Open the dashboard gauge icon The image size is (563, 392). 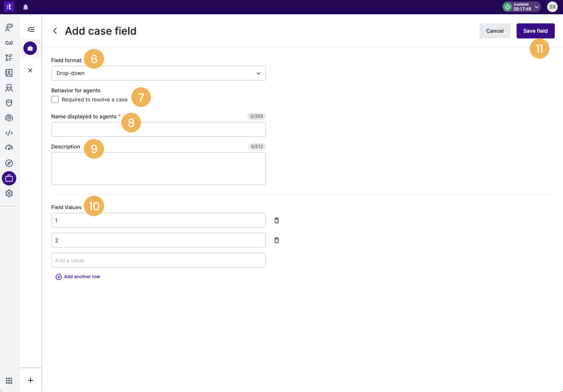(x=9, y=148)
